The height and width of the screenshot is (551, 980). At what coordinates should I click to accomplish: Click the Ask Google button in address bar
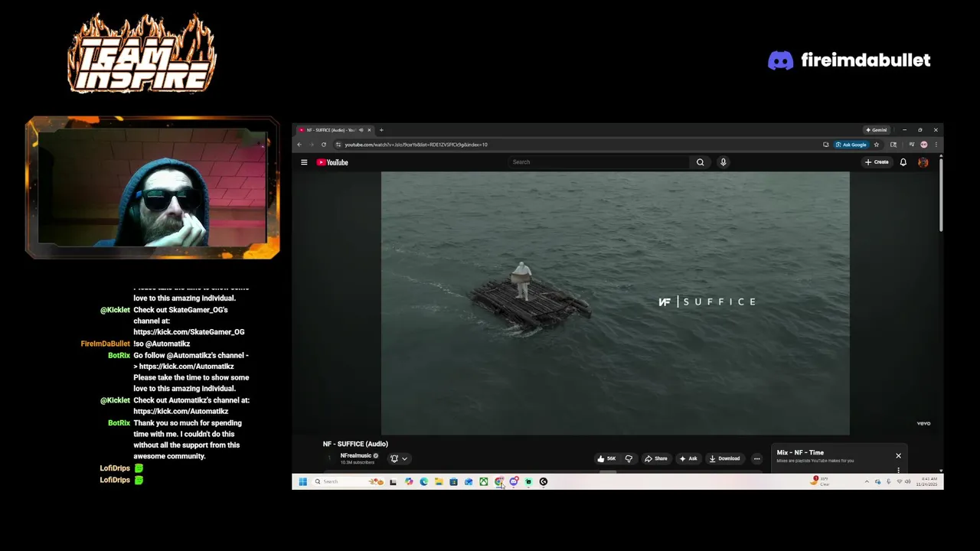point(851,145)
